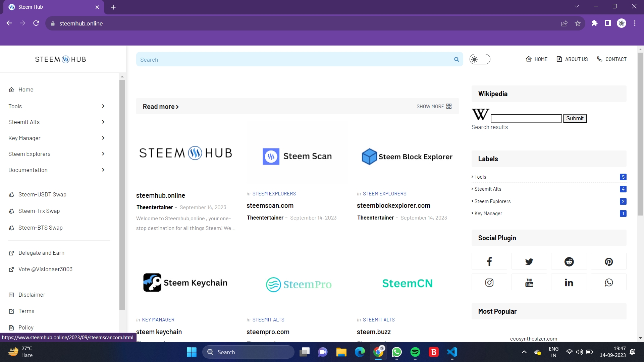Click the Steem Keychain thumbnail image
The height and width of the screenshot is (362, 644).
(x=185, y=283)
